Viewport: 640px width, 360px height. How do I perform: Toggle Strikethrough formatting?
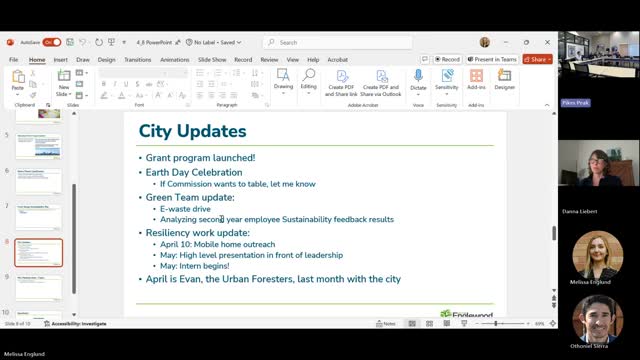coord(149,84)
